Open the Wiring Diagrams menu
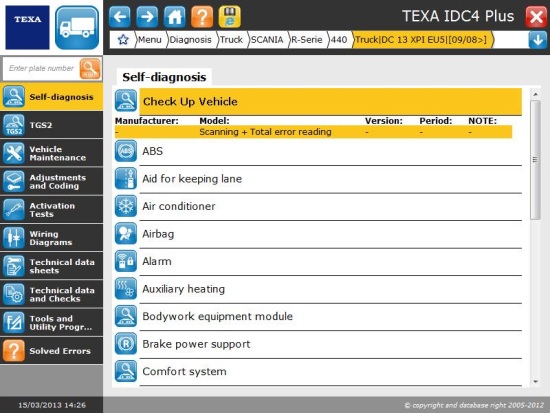 tap(52, 238)
